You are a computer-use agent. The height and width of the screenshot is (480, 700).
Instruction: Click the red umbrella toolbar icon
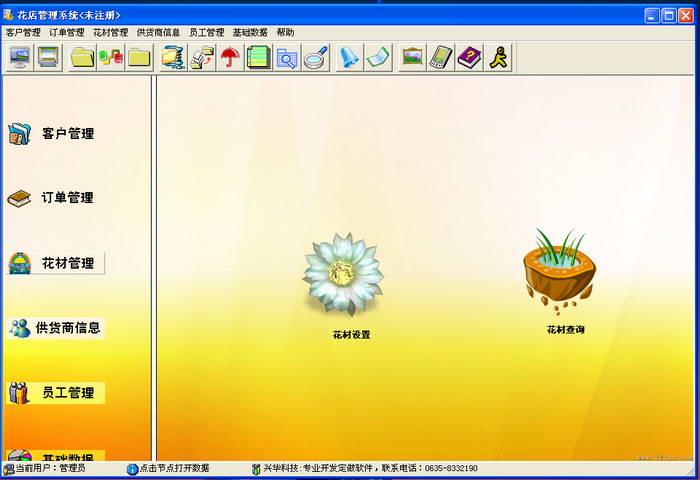click(x=230, y=57)
